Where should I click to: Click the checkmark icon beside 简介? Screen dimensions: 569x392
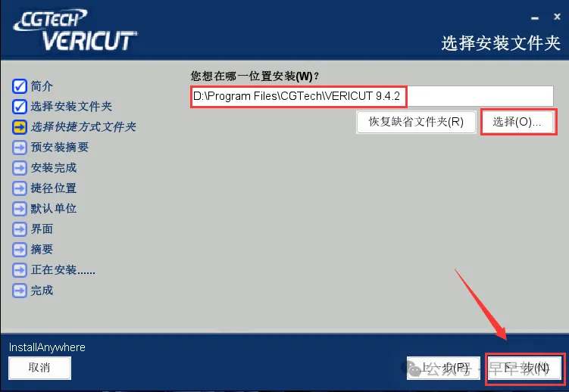(x=19, y=86)
